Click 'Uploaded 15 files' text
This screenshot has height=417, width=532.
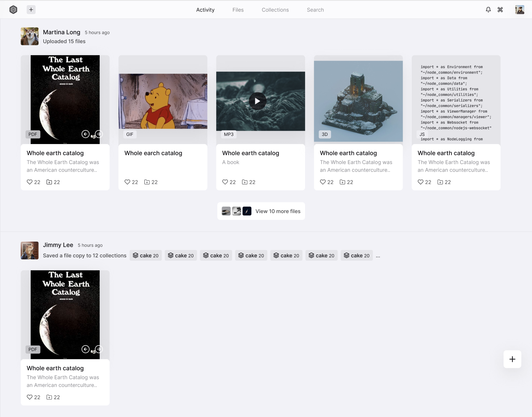tap(64, 41)
